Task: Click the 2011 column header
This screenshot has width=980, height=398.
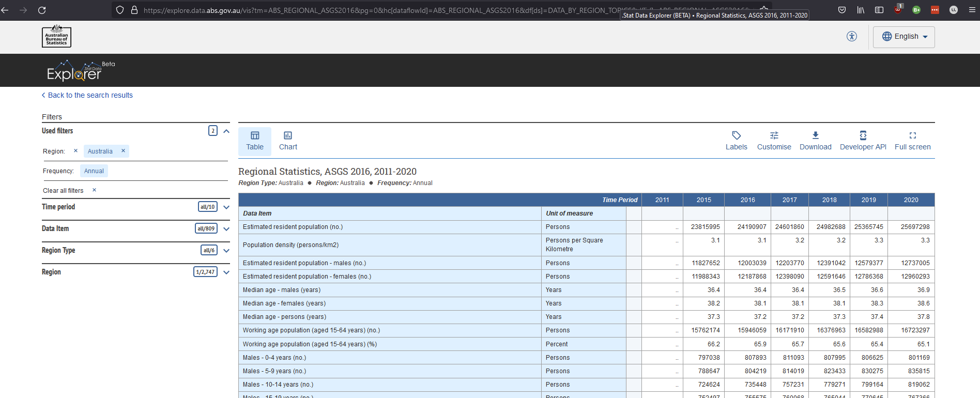Action: click(662, 200)
